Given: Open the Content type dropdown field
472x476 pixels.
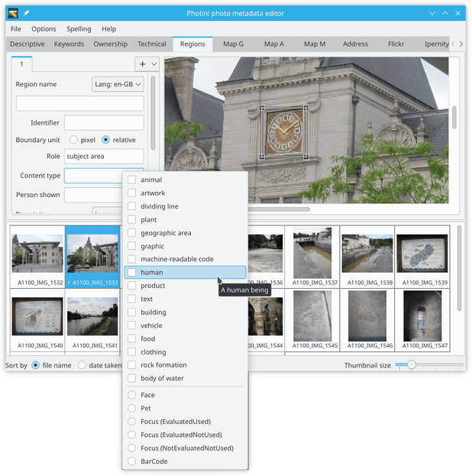Looking at the screenshot, I should coord(93,176).
